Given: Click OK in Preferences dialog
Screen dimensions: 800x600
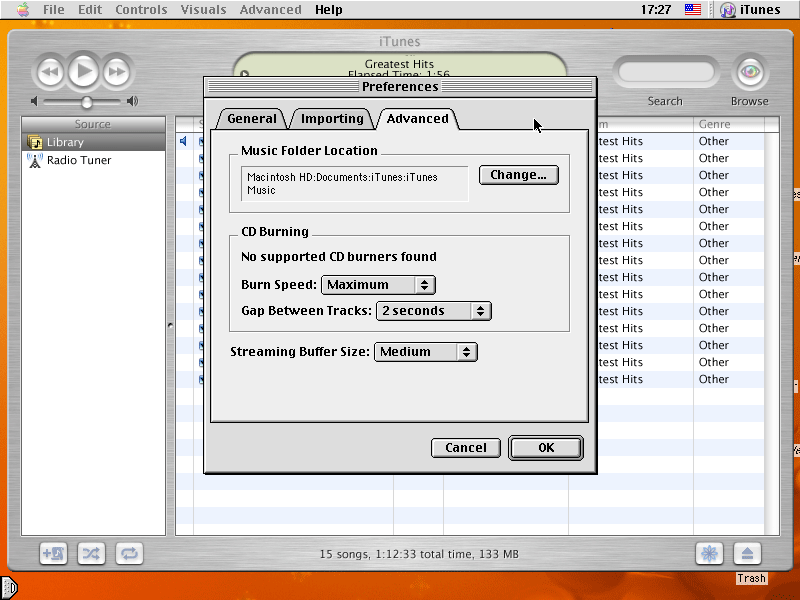Looking at the screenshot, I should [x=545, y=448].
